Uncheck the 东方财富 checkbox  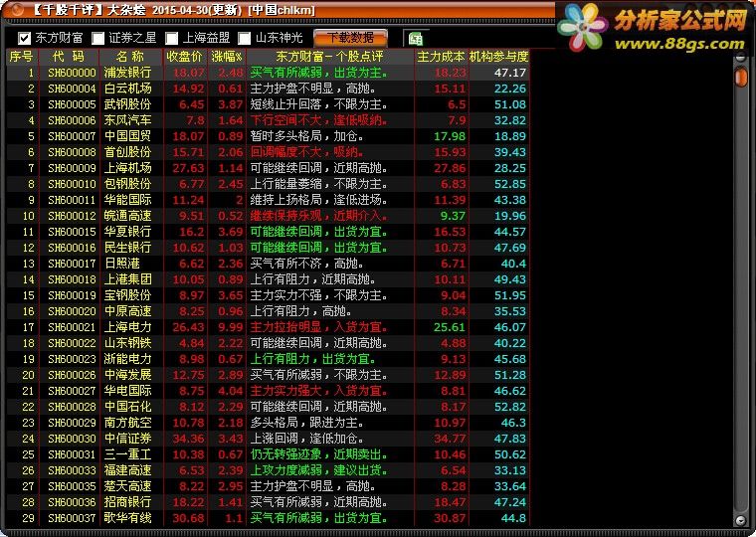24,38
